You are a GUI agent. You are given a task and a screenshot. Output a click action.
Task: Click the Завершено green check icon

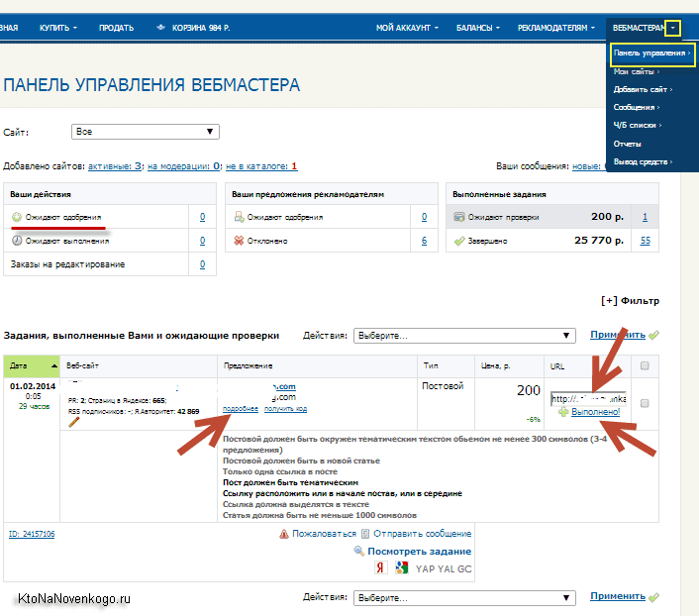(x=458, y=242)
